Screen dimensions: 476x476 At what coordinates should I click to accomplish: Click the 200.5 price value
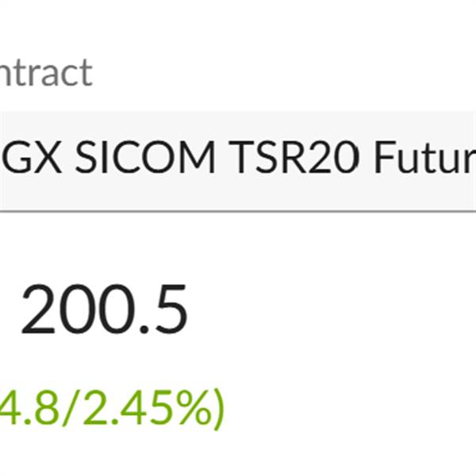pos(104,309)
